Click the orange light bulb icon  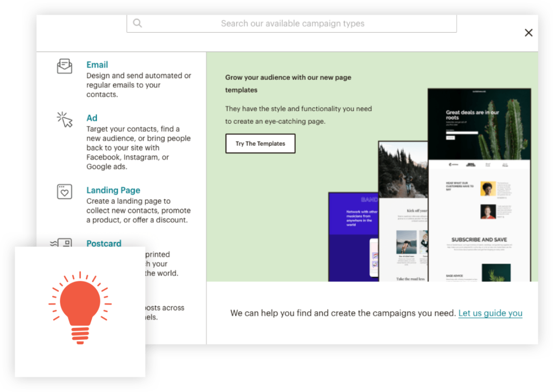(80, 307)
